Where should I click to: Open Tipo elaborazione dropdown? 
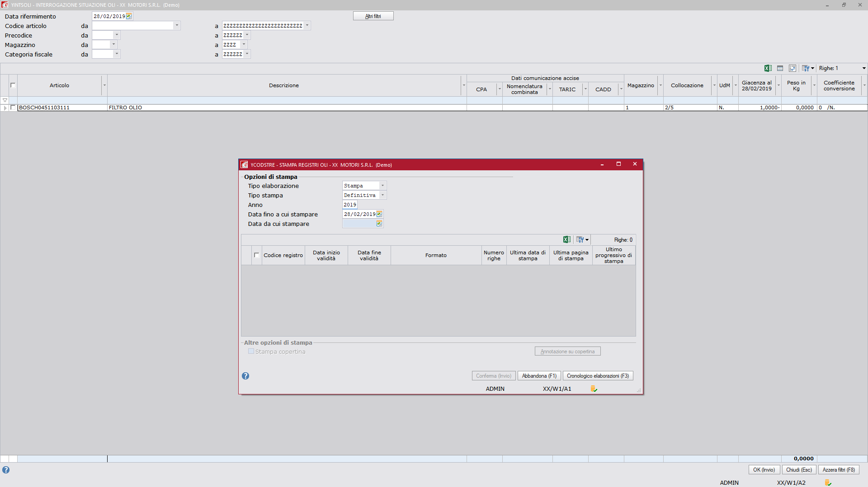[382, 186]
